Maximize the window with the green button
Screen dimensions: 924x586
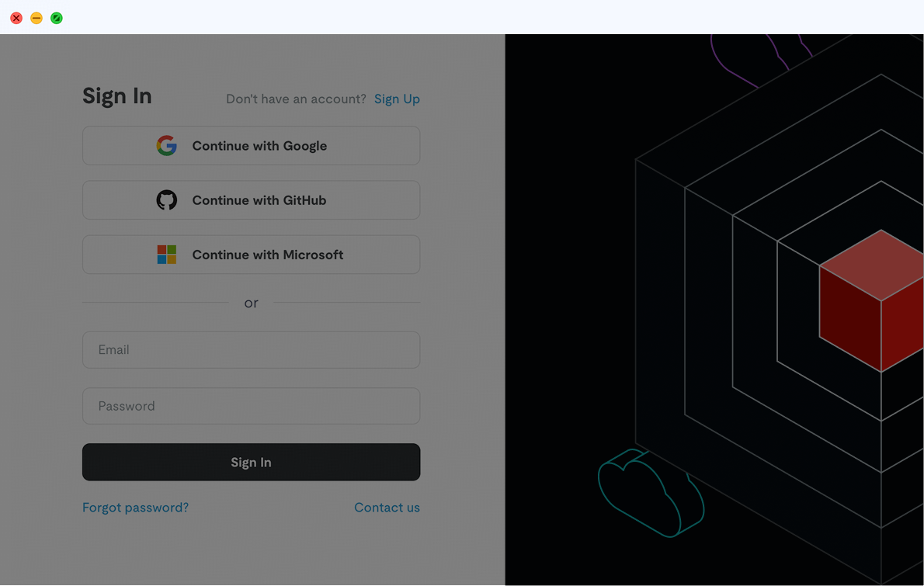tap(57, 18)
